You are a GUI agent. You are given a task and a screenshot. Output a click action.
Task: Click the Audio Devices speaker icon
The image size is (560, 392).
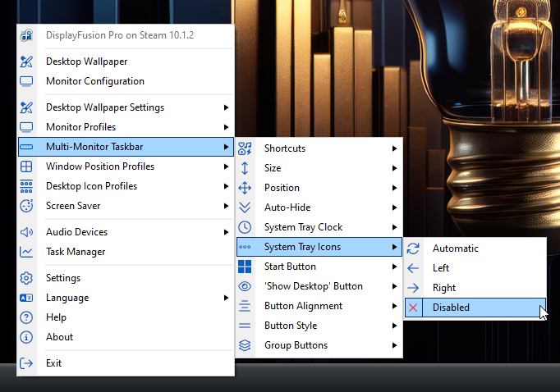pos(26,232)
